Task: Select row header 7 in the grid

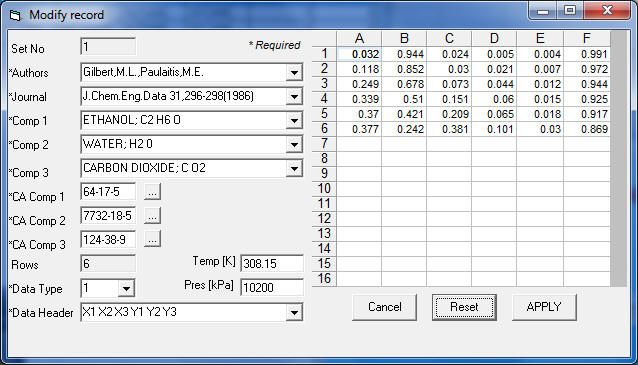Action: (x=324, y=143)
